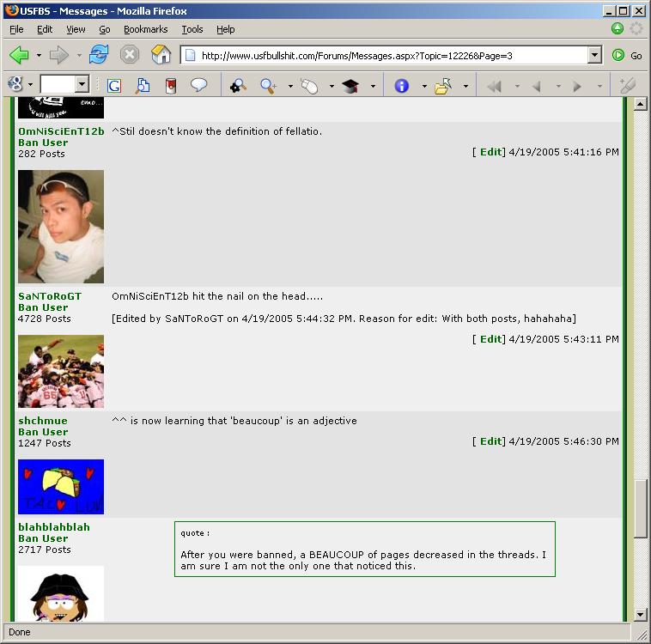
Task: Click Ban User under SaNToRoGT
Action: click(43, 307)
